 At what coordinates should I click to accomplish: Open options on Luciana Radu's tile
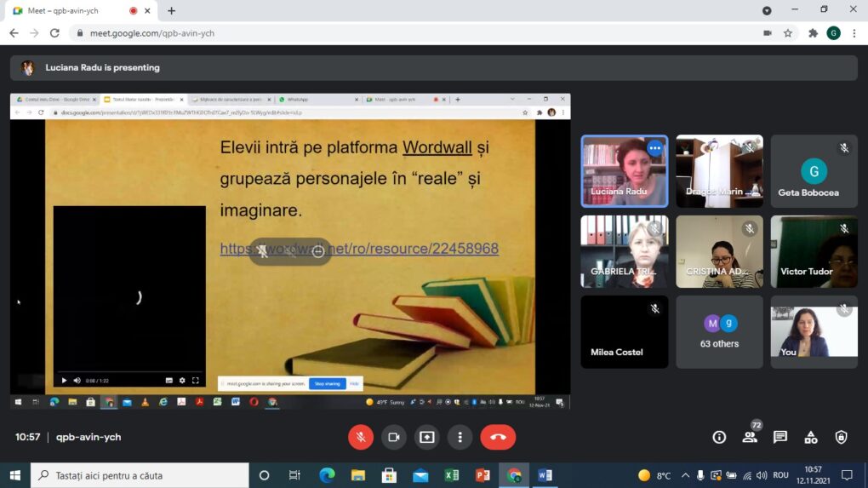(x=655, y=148)
